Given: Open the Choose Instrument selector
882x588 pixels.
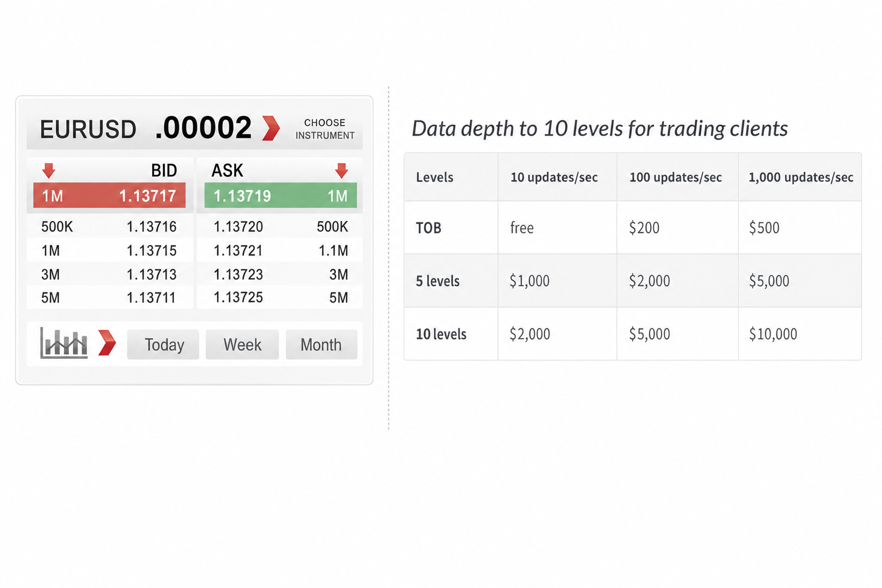Looking at the screenshot, I should [x=325, y=129].
